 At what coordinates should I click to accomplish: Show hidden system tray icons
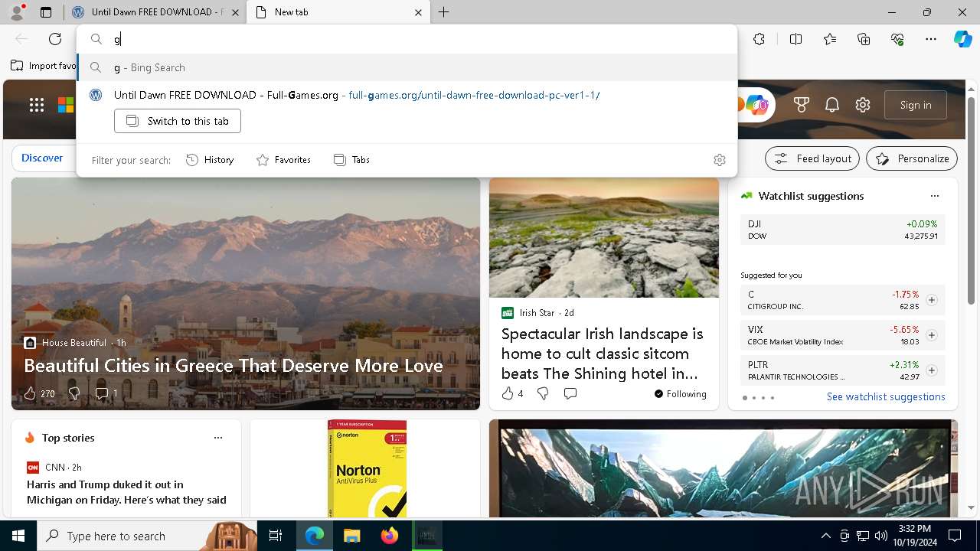(825, 536)
